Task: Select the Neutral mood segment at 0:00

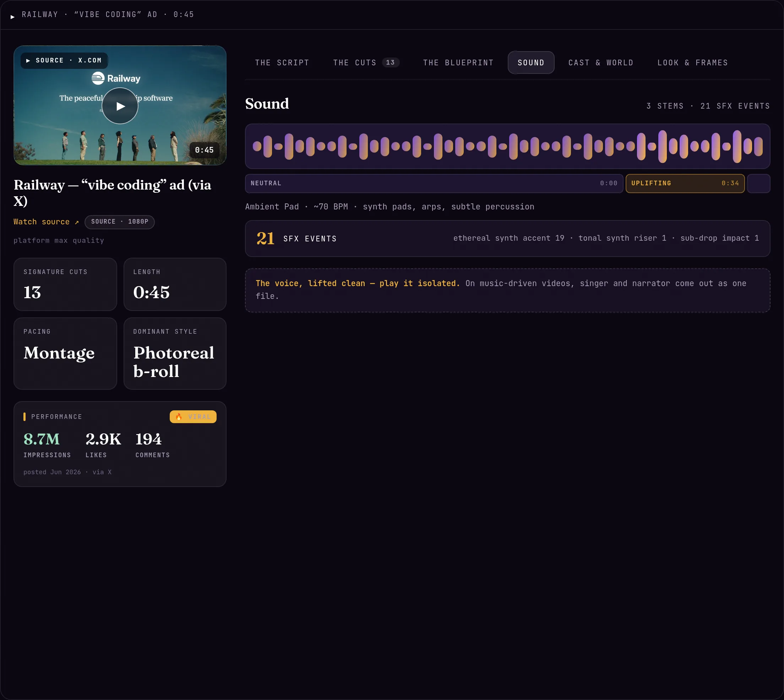Action: click(434, 184)
